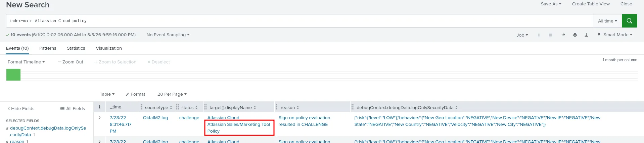This screenshot has height=143, width=644.
Task: Open the Format pencil menu
Action: pyautogui.click(x=135, y=94)
